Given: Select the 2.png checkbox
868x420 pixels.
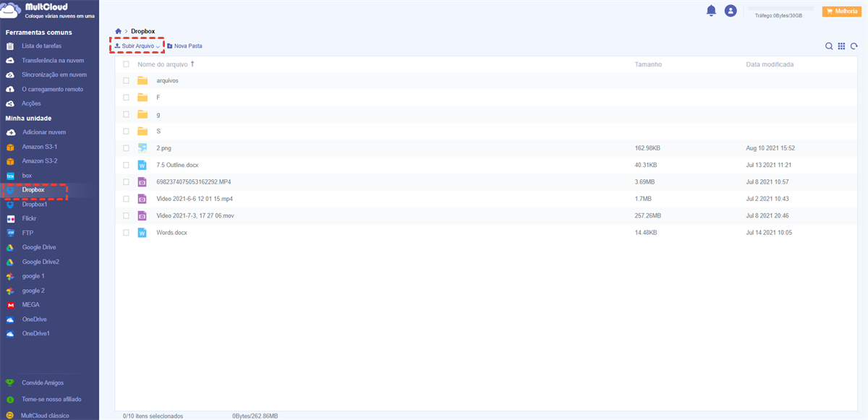Looking at the screenshot, I should point(126,148).
